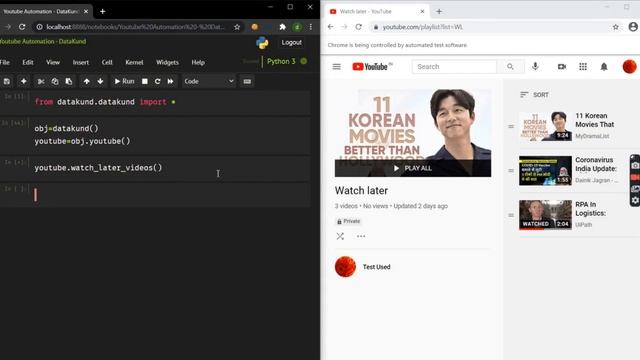This screenshot has height=360, width=640.
Task: Open the Kernel menu in Jupyter
Action: [x=134, y=62]
